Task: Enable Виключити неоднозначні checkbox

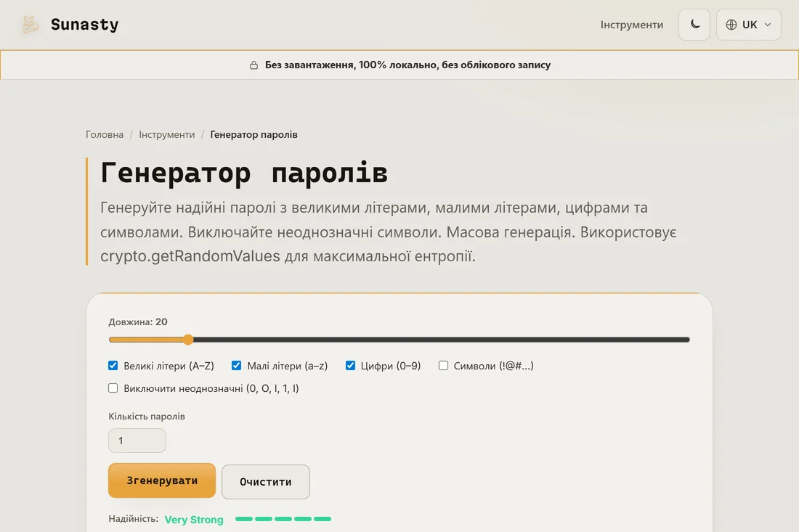Action: (x=113, y=388)
